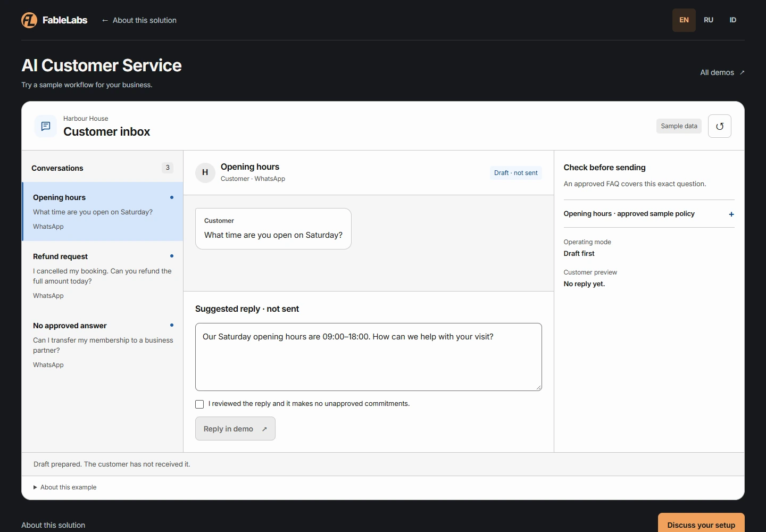This screenshot has height=532, width=766.
Task: Click the unread dot on Refund request
Action: (172, 256)
